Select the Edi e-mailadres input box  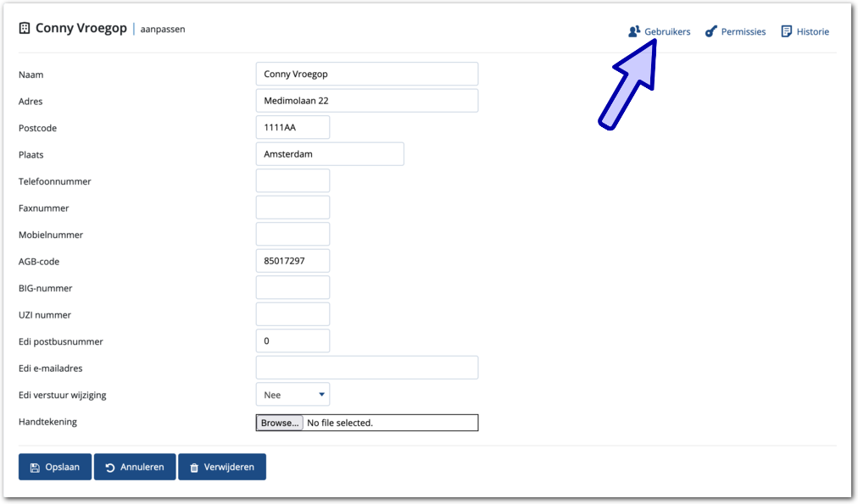(x=366, y=368)
